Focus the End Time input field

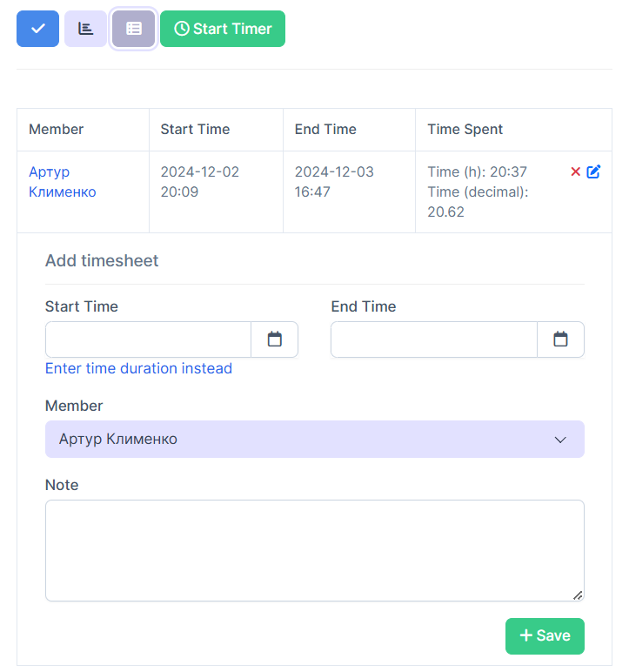coord(433,339)
